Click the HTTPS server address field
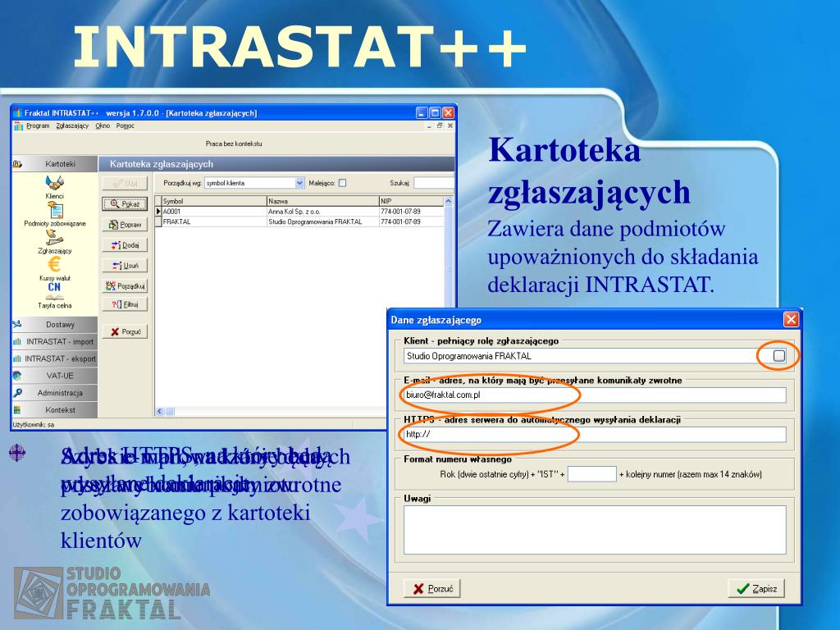 (595, 435)
